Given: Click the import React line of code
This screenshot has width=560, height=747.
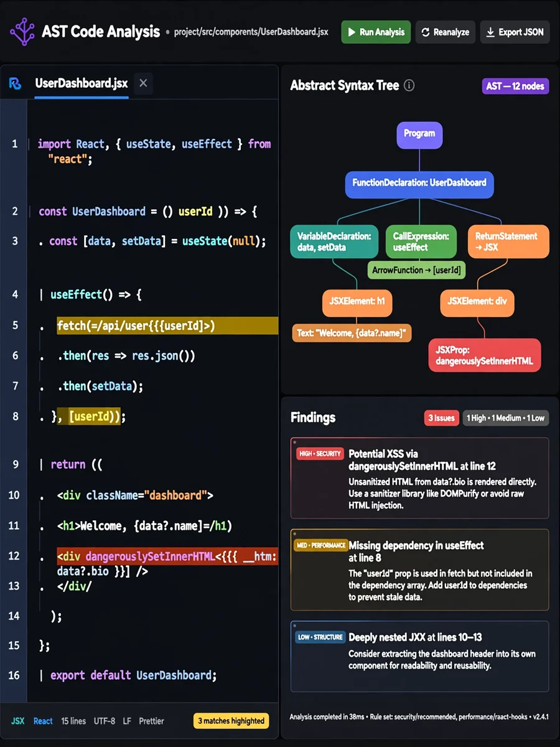Looking at the screenshot, I should (154, 151).
